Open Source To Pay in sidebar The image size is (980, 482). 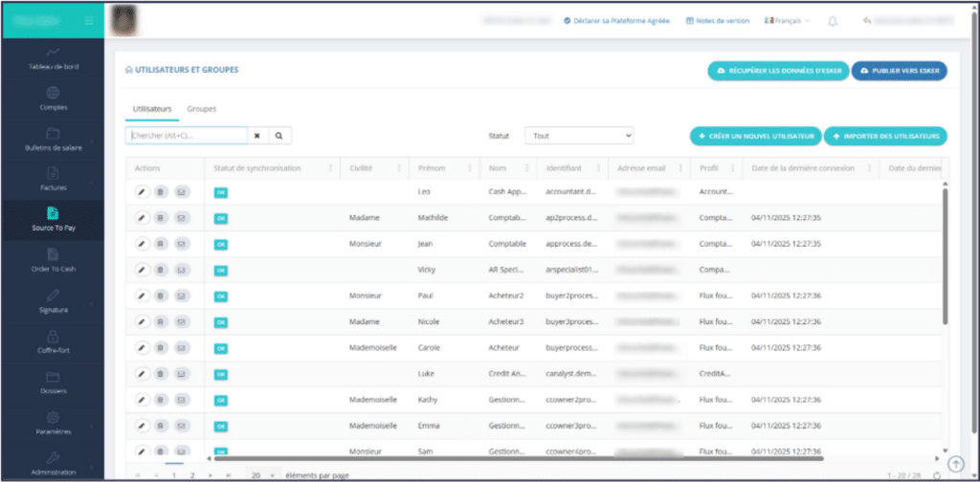53,220
